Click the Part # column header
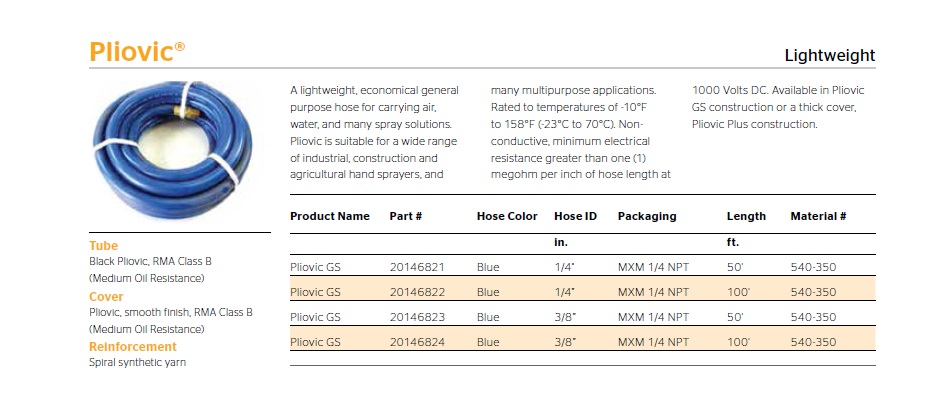 coord(405,216)
